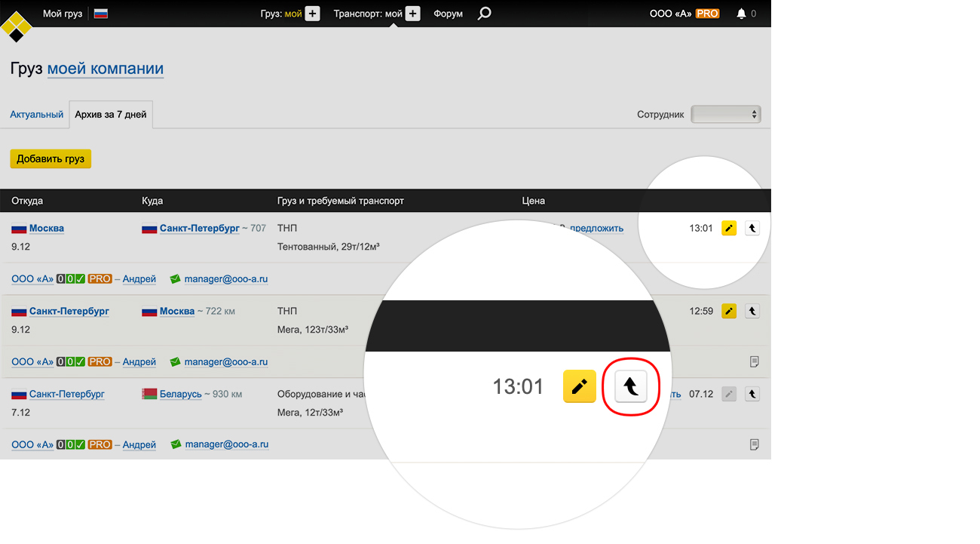The image size is (980, 544).
Task: Click the 07.12 date value at right
Action: tap(701, 395)
